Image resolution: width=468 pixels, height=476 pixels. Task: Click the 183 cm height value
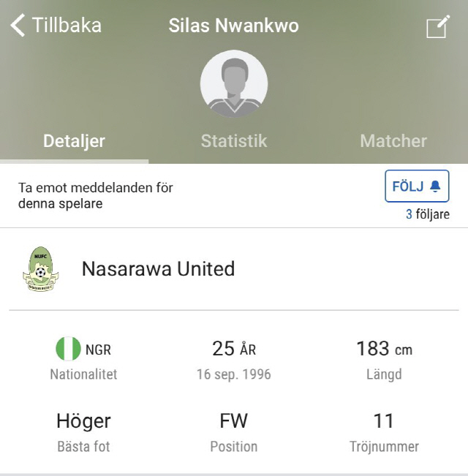[x=384, y=349]
